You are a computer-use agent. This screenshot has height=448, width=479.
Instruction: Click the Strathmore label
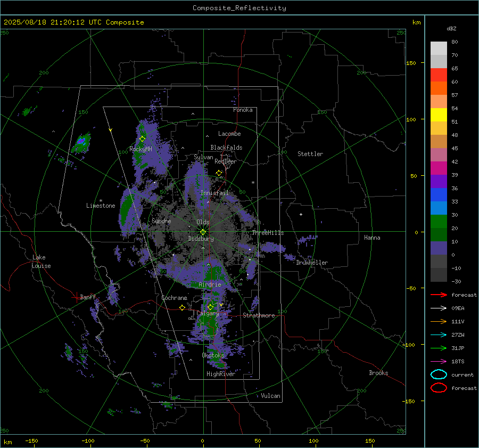pos(259,315)
